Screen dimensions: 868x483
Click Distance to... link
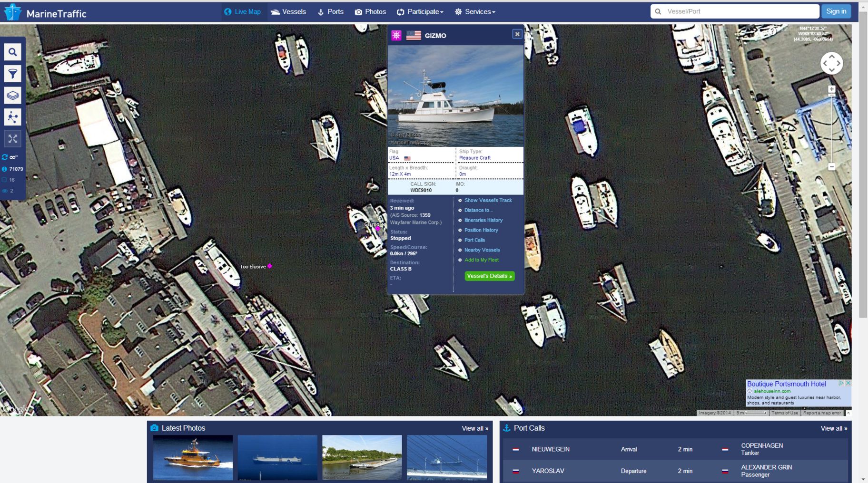pos(479,210)
